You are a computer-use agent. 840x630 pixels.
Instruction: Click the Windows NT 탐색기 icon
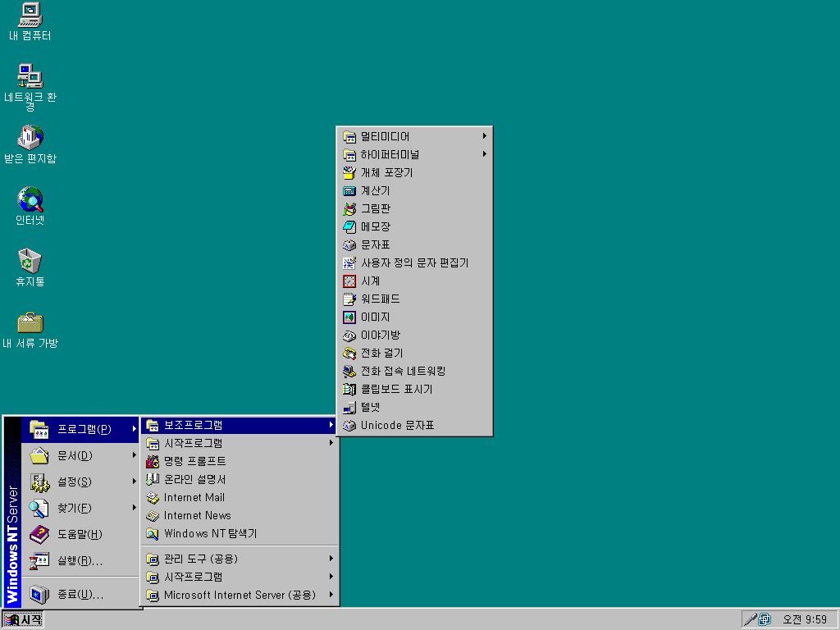tap(153, 534)
